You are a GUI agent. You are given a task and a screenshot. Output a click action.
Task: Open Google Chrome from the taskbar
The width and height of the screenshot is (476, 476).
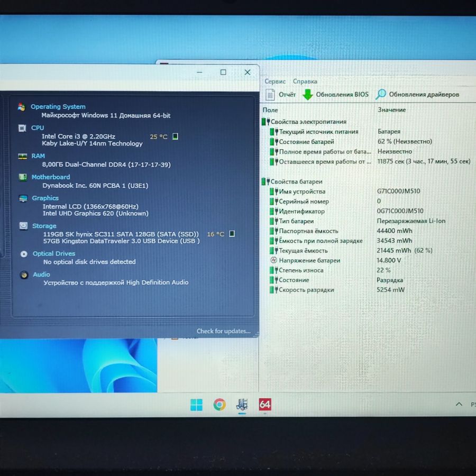(219, 405)
